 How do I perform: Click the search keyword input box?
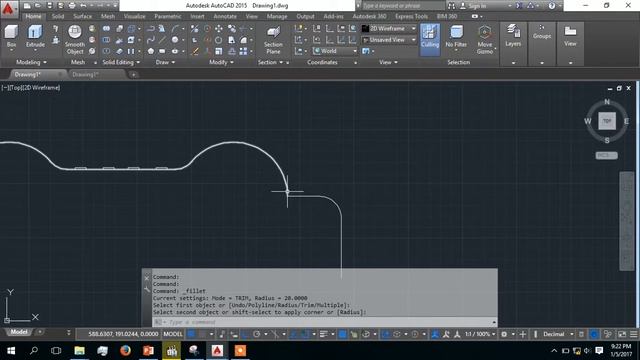(x=402, y=6)
